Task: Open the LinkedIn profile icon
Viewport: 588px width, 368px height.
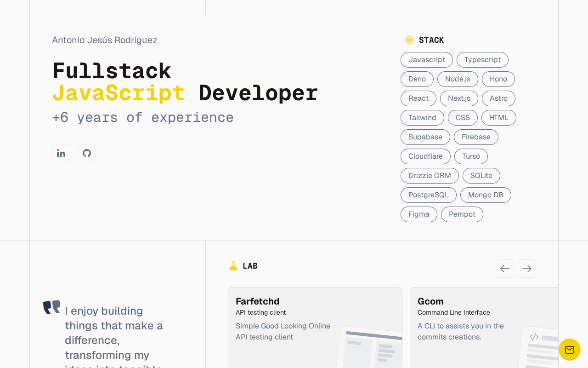Action: point(61,153)
